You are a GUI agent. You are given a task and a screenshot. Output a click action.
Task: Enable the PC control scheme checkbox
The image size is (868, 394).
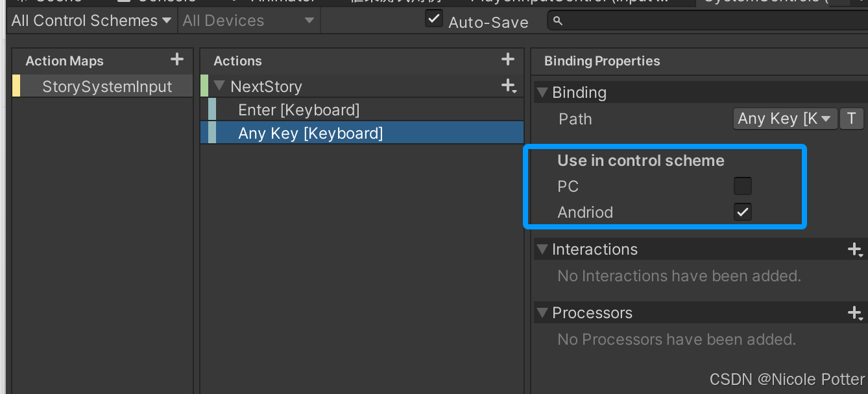tap(742, 186)
